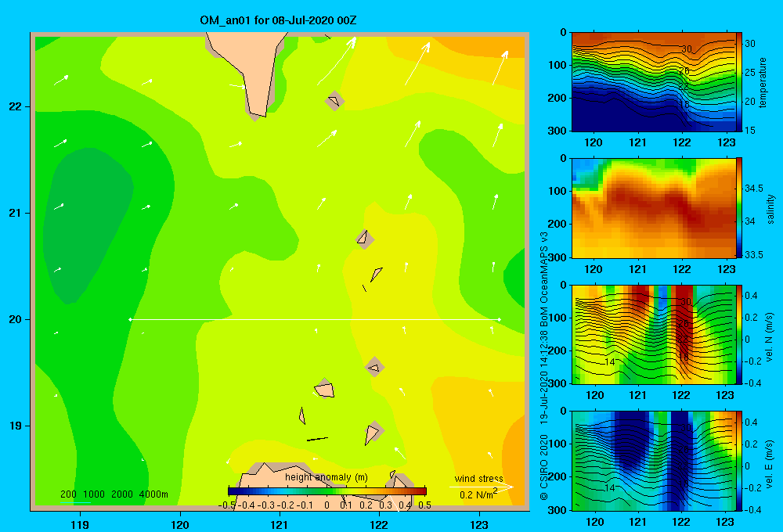783x532 pixels.
Task: Click the "200 1000 2000 4000m" depth legend
Action: [x=114, y=494]
